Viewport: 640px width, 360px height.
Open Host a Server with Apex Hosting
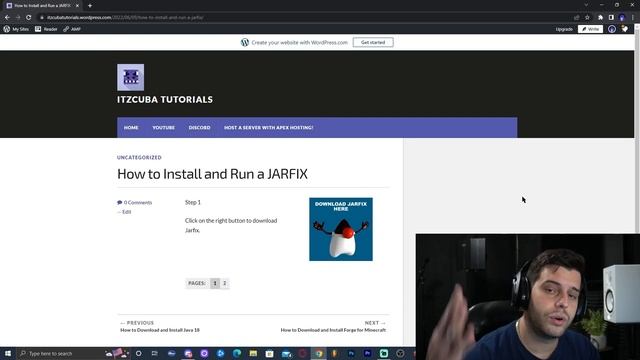(269, 128)
